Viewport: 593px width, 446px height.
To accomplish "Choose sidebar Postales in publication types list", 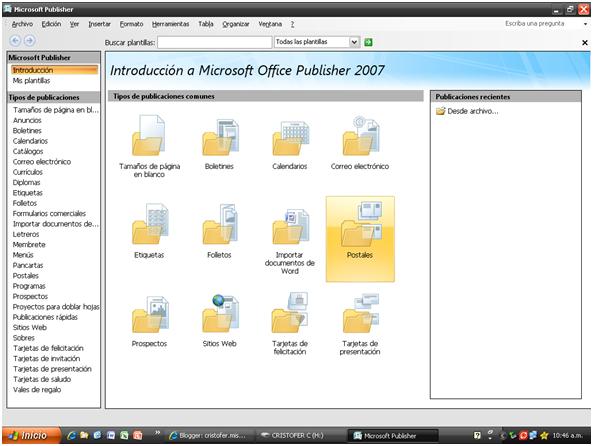I will click(26, 276).
